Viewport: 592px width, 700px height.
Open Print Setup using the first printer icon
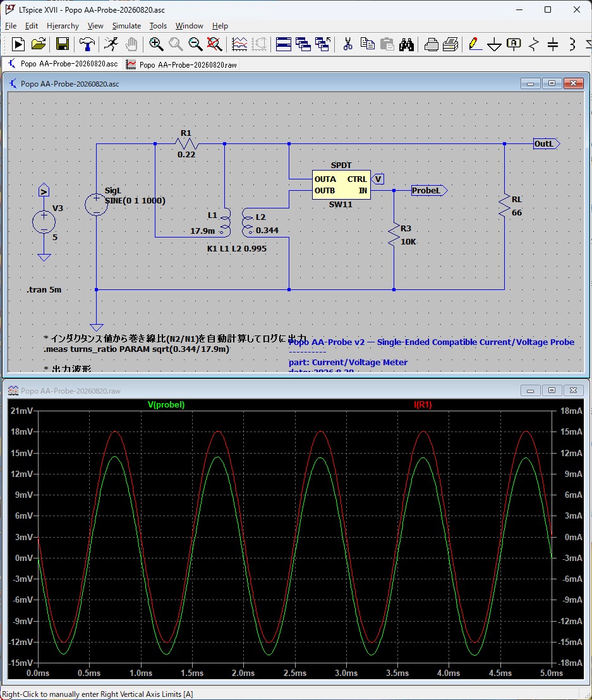431,44
